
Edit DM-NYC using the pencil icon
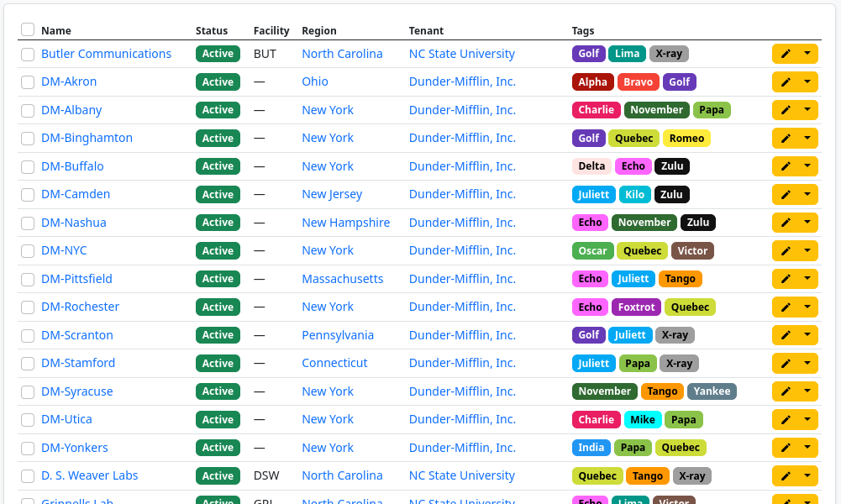coord(786,251)
